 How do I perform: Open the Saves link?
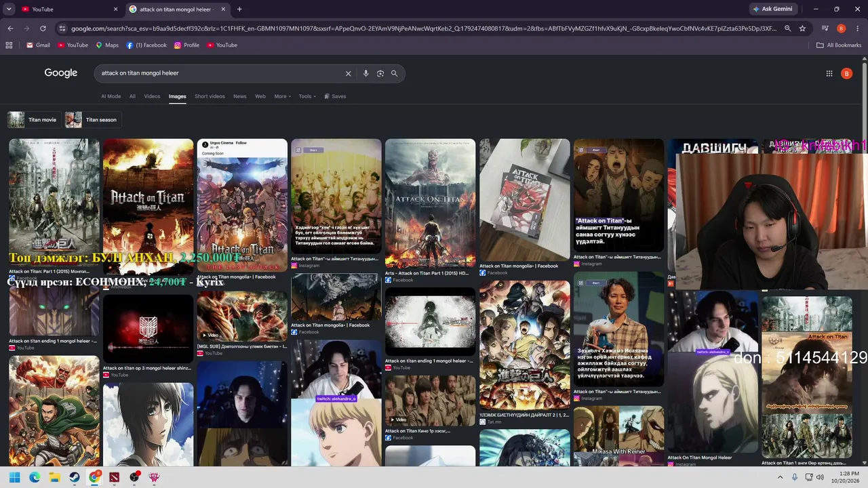[x=335, y=96]
